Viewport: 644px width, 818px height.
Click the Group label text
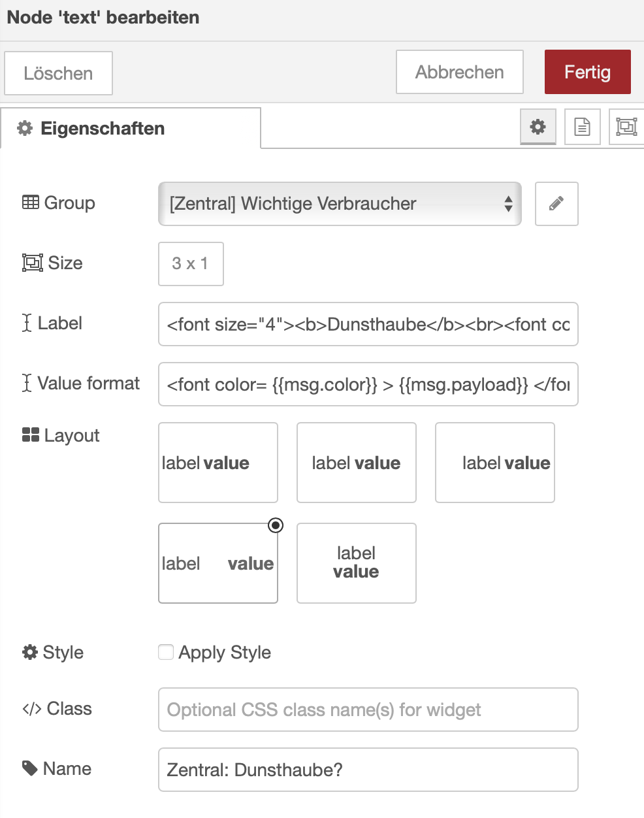coord(69,203)
